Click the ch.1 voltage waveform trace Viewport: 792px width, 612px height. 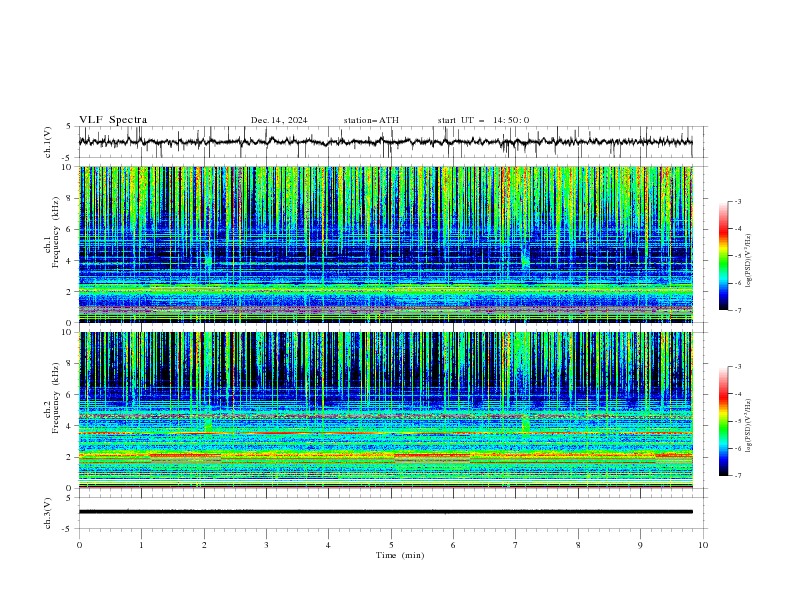[x=385, y=142]
